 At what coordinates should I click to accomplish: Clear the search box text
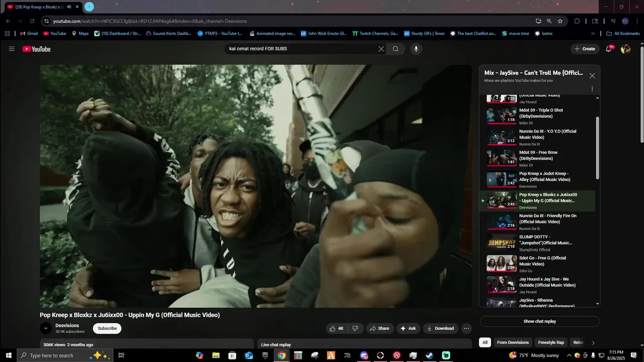coord(381,49)
